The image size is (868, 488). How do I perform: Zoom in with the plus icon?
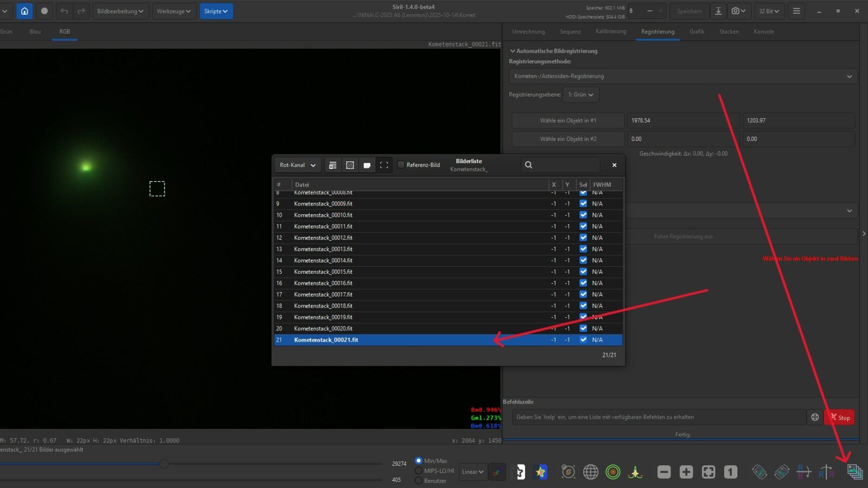tap(686, 472)
